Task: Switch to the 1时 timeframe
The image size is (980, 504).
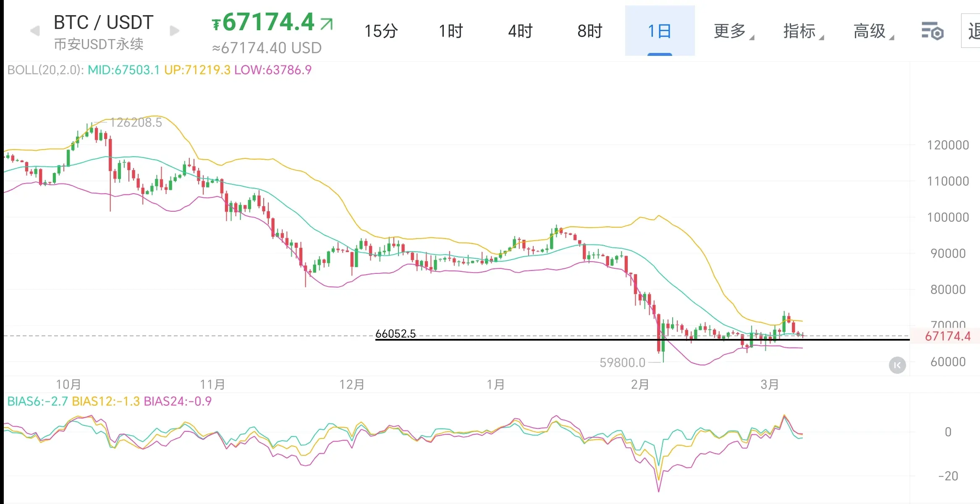Action: point(451,31)
